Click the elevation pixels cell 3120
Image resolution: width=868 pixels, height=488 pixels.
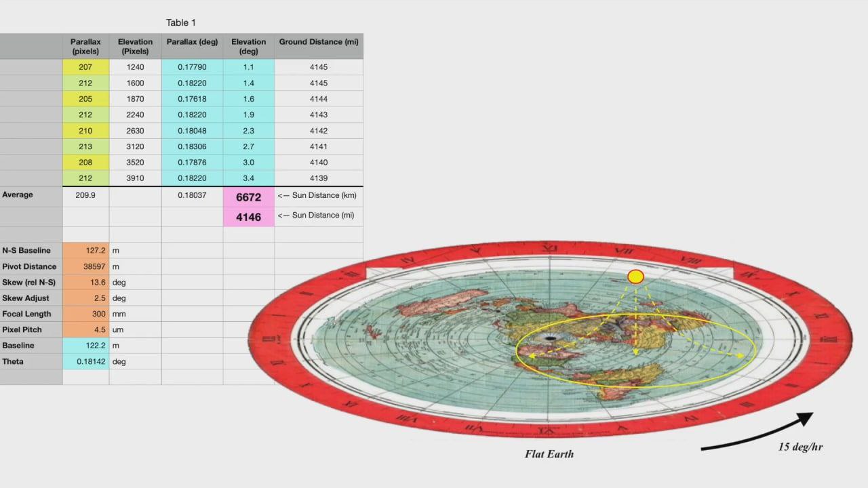tap(135, 146)
